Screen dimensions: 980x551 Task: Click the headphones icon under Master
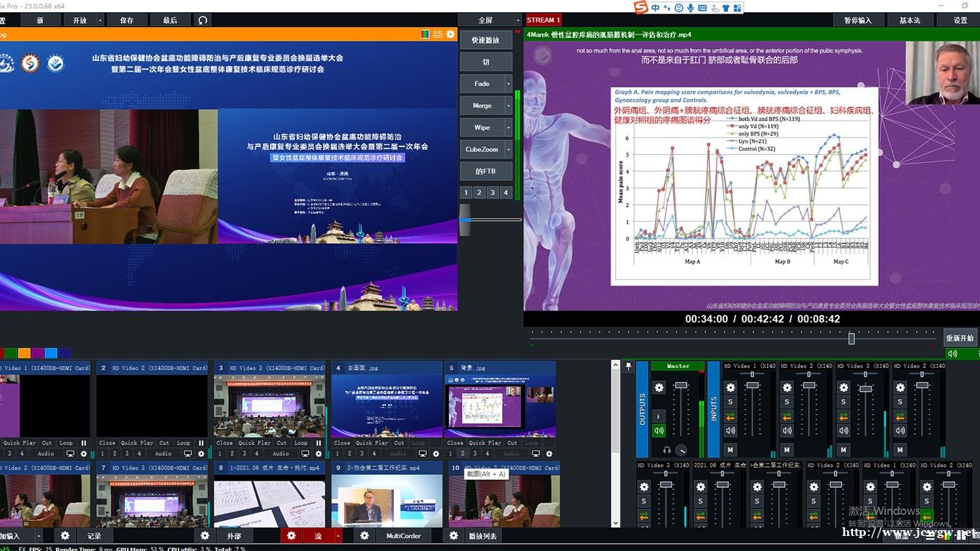click(x=667, y=450)
